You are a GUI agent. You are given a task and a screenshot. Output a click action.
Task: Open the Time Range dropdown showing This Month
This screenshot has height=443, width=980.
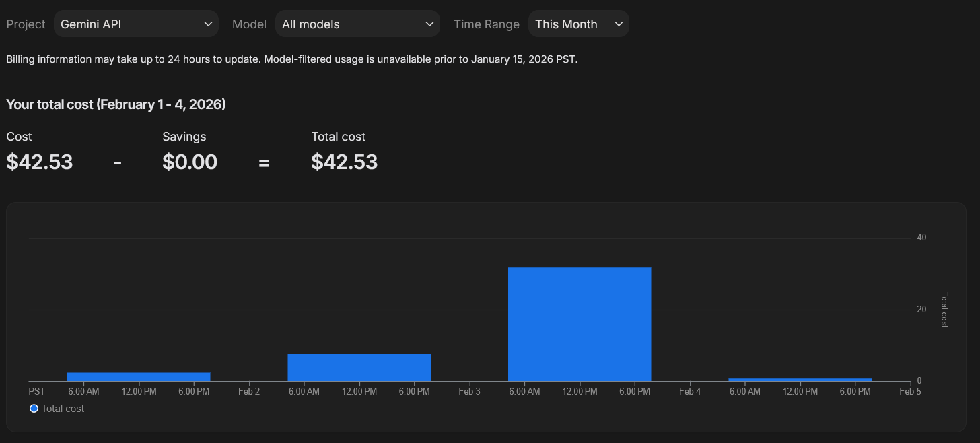tap(579, 24)
